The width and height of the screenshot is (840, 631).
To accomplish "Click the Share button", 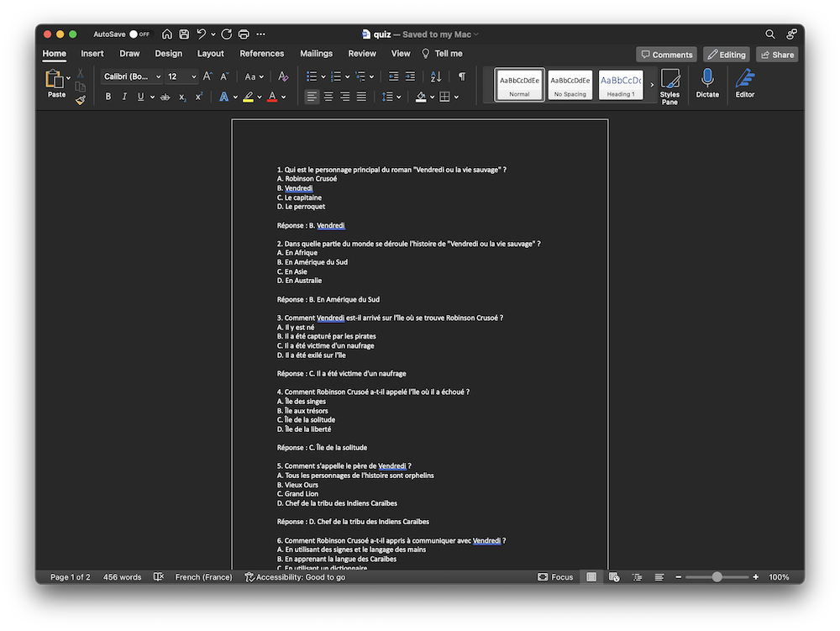I will (x=777, y=55).
